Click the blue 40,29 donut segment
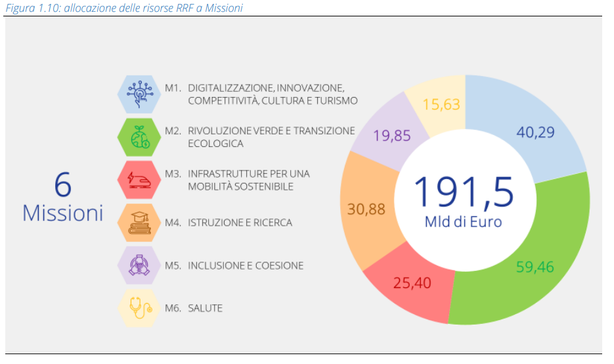614x364 pixels. coord(535,132)
